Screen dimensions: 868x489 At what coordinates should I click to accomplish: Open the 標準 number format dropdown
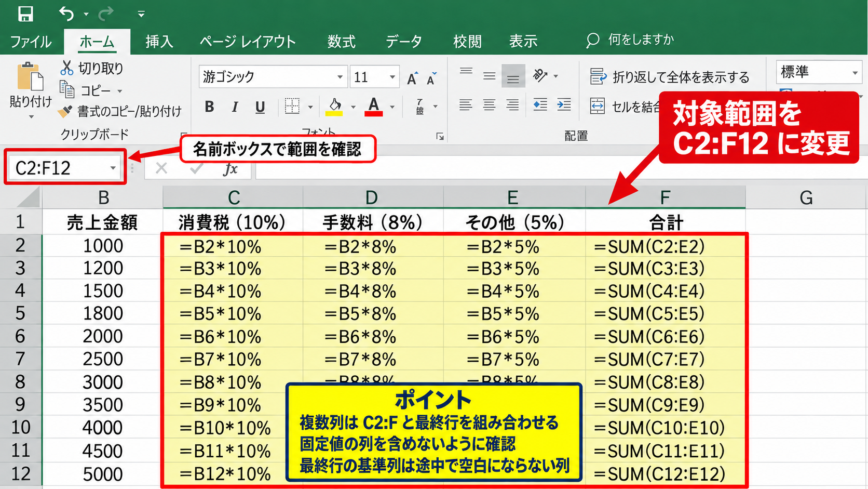pos(855,73)
